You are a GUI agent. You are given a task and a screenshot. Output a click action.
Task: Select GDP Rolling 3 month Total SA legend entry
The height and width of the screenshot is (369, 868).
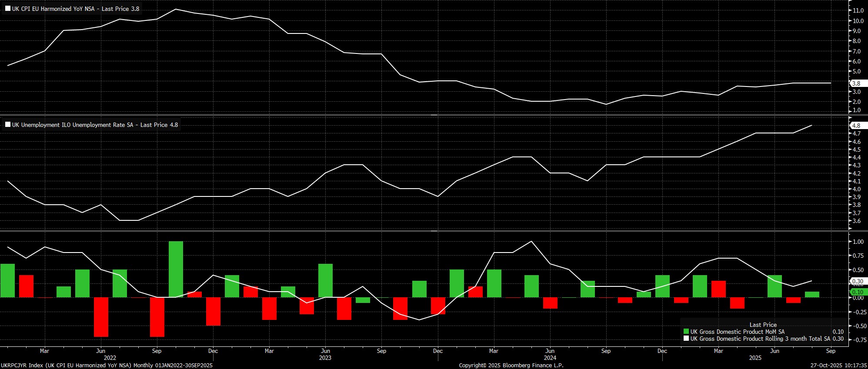760,339
